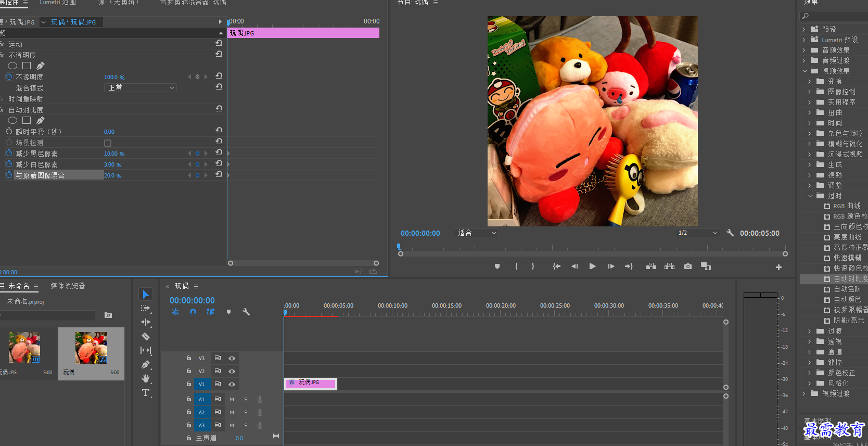Toggle stopwatch for Black Clip

pos(9,154)
